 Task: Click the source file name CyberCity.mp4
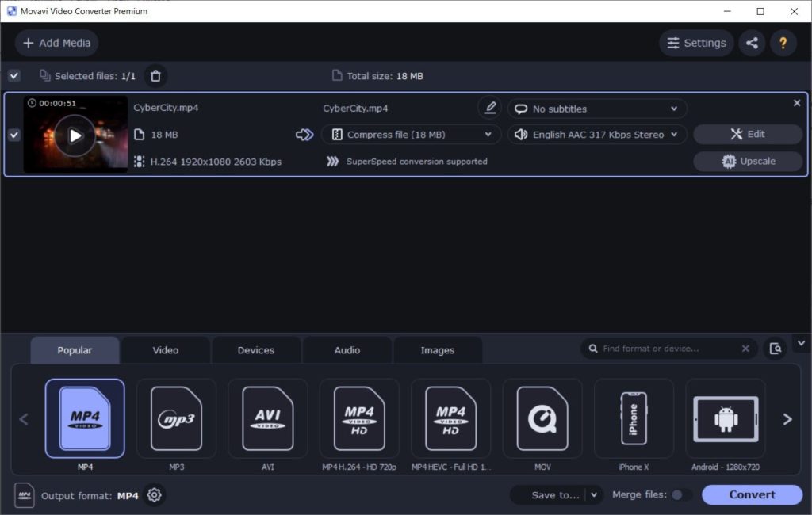(x=166, y=108)
